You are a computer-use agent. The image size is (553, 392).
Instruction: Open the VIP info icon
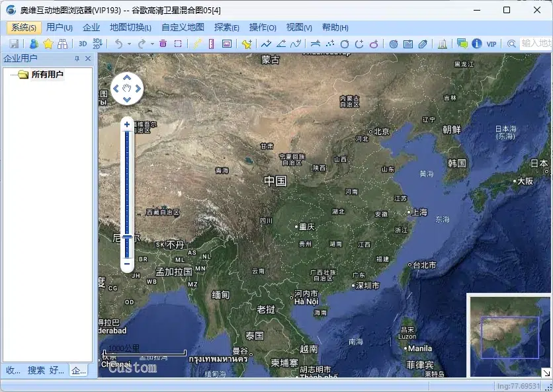tap(477, 44)
